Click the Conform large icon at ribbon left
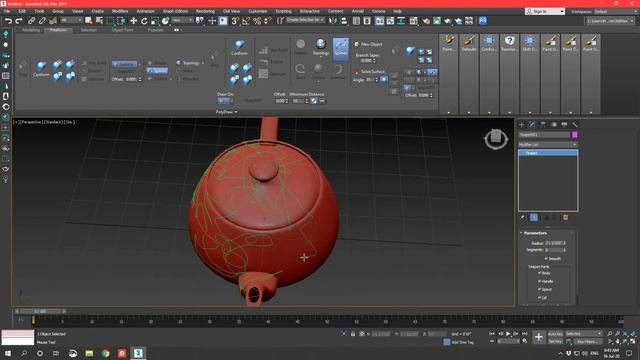The width and height of the screenshot is (640, 360). pos(41,69)
